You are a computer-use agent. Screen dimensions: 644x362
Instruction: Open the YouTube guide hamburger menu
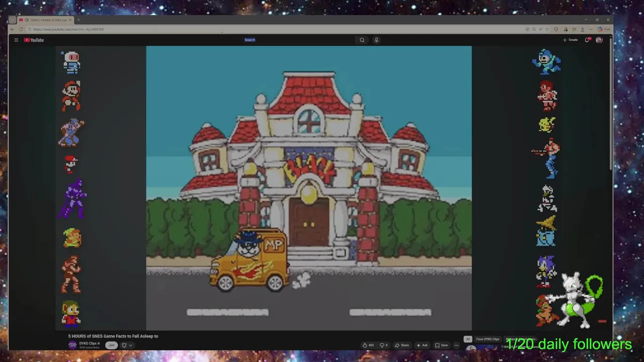[16, 40]
